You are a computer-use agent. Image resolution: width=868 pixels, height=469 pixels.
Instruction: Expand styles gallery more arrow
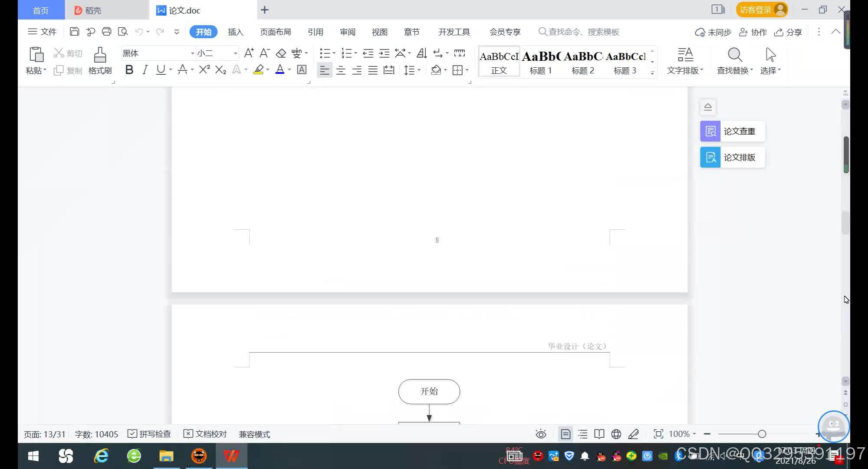click(x=652, y=73)
